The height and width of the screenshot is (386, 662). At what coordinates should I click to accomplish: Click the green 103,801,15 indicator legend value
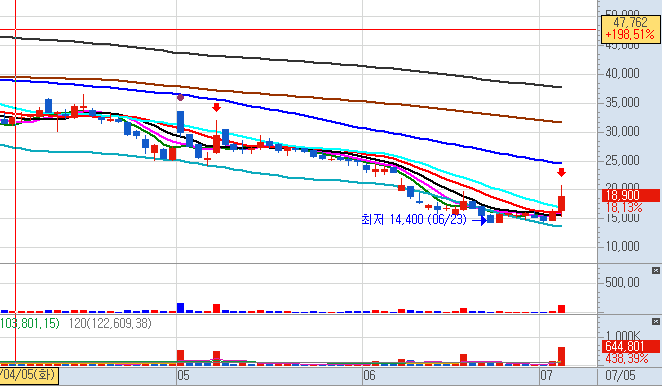pyautogui.click(x=30, y=323)
